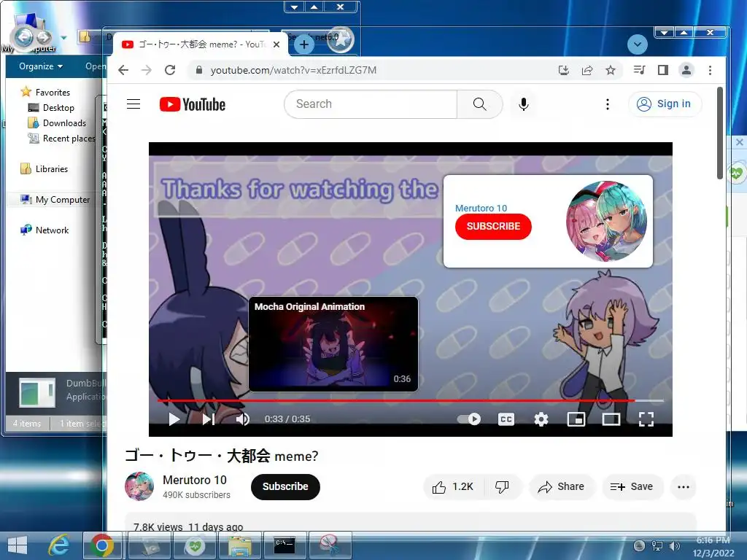Open Command Prompt taskbar icon
This screenshot has height=560, width=747.
click(x=285, y=545)
